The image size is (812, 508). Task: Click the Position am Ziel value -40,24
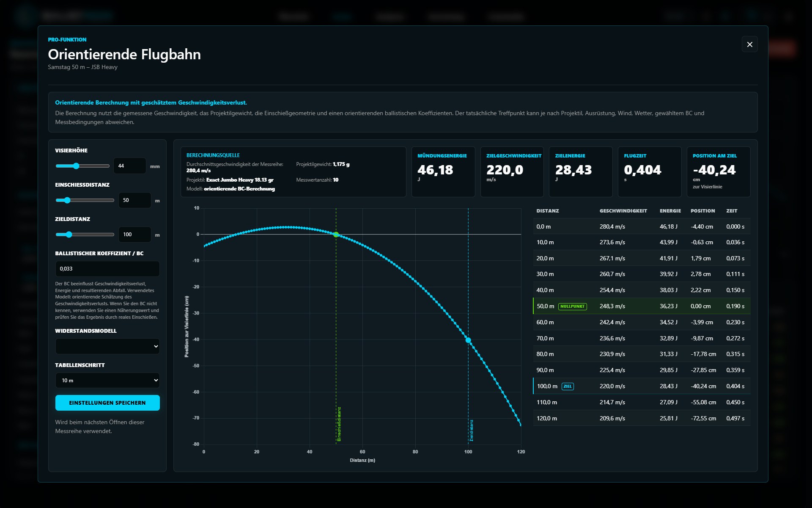pyautogui.click(x=714, y=170)
